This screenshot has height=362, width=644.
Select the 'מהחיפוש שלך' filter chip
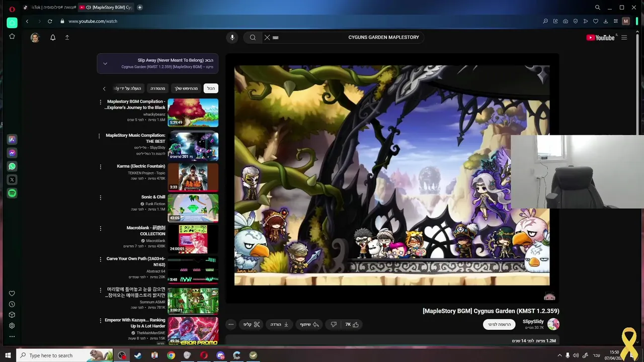[x=186, y=88]
